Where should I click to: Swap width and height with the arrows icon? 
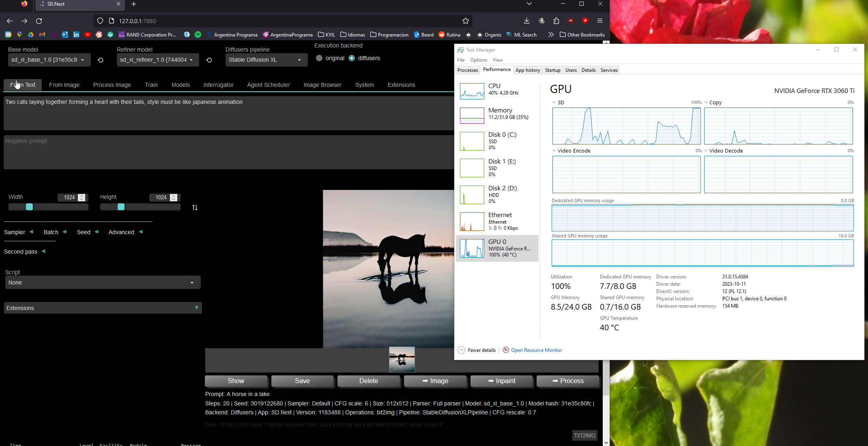coord(195,207)
